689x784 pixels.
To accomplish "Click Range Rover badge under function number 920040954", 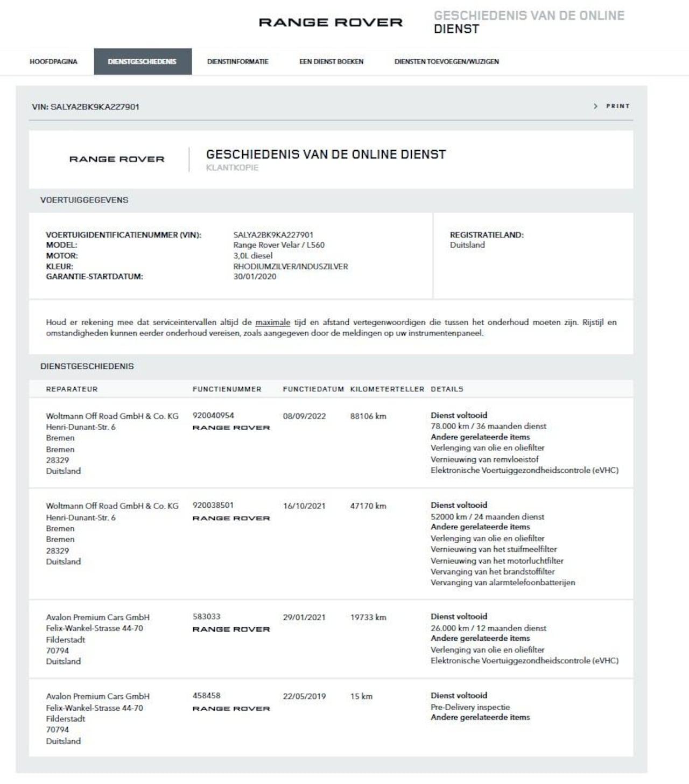I will point(231,428).
